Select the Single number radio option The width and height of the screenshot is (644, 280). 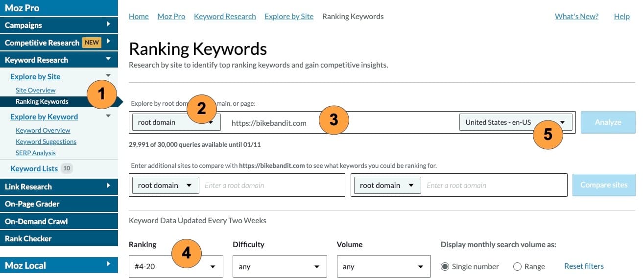(x=445, y=267)
